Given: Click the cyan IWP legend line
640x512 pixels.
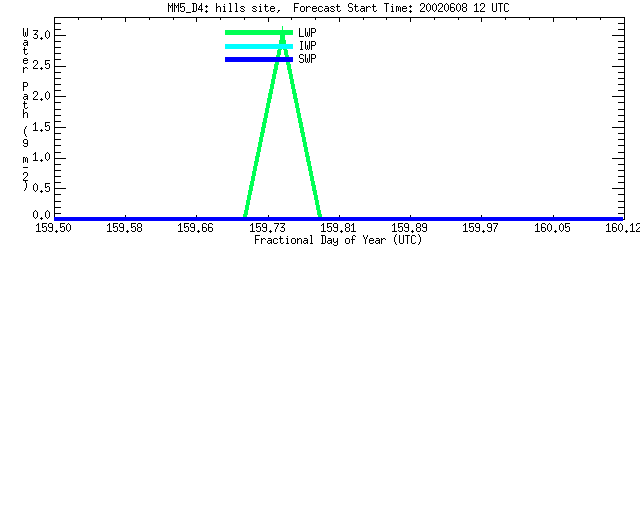Looking at the screenshot, I should pos(259,47).
